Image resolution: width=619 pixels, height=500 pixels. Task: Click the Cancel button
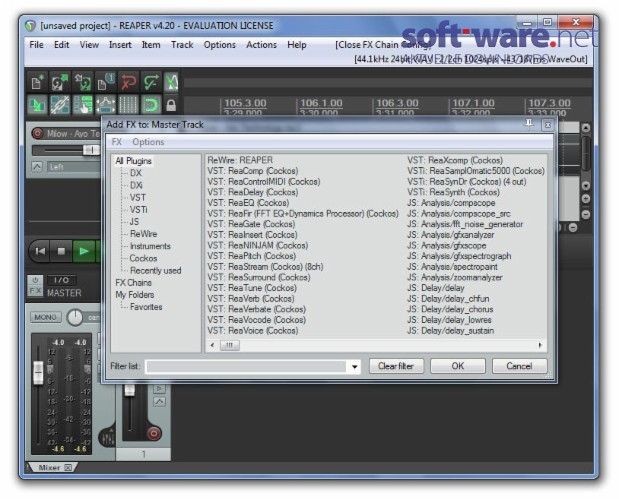(x=520, y=366)
